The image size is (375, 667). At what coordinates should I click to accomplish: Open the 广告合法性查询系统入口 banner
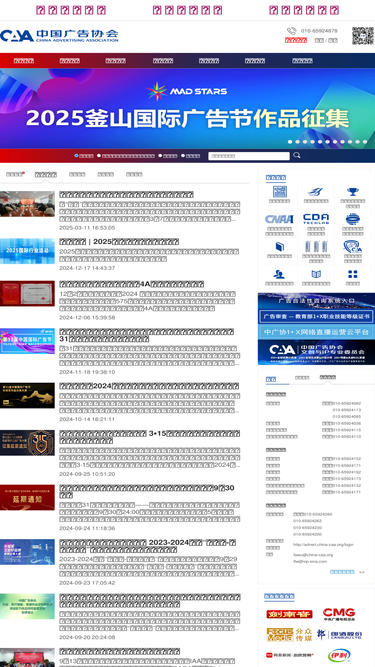coord(316,300)
